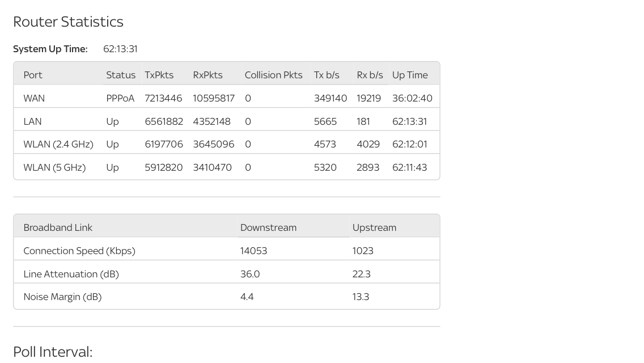
Task: Select the Connection Speed (Kbps) row
Action: [x=79, y=250]
